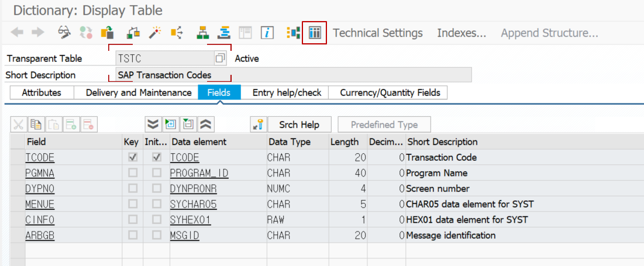Toggle Initial Values checkbox for DYPNO row
This screenshot has height=266, width=644.
(157, 188)
